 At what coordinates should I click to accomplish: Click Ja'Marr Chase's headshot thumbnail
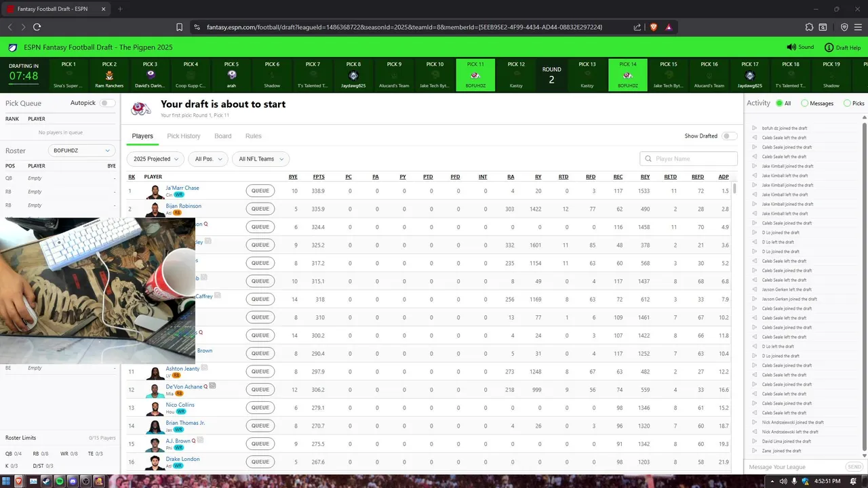[x=155, y=192]
